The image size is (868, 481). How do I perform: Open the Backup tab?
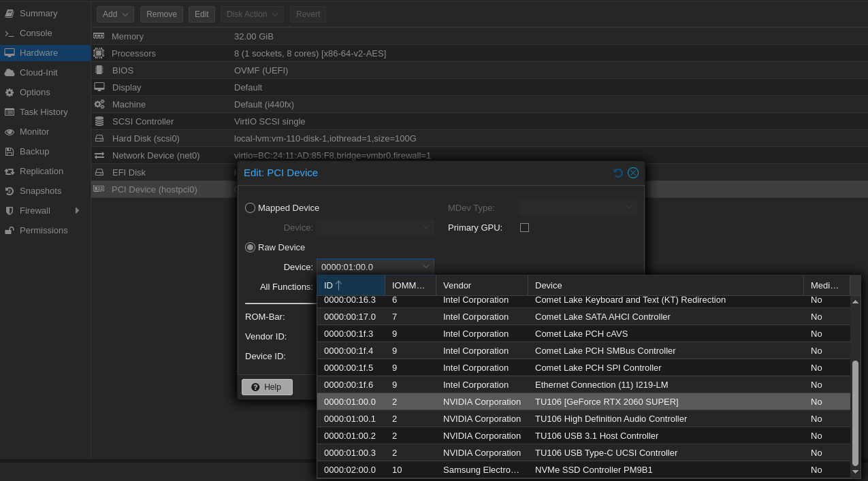[x=45, y=152]
